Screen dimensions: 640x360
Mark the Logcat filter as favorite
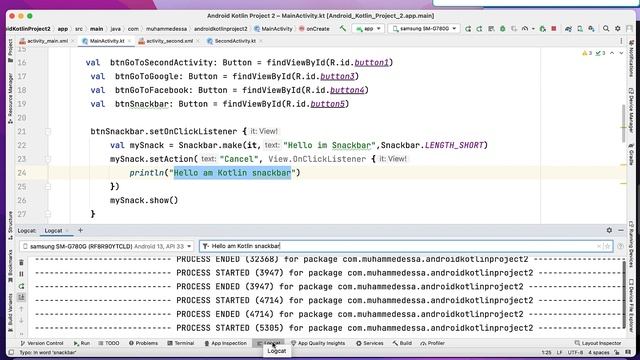coord(607,246)
